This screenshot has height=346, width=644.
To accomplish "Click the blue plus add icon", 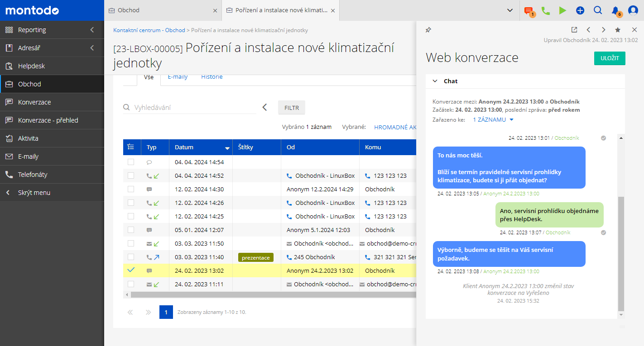I will 580,10.
